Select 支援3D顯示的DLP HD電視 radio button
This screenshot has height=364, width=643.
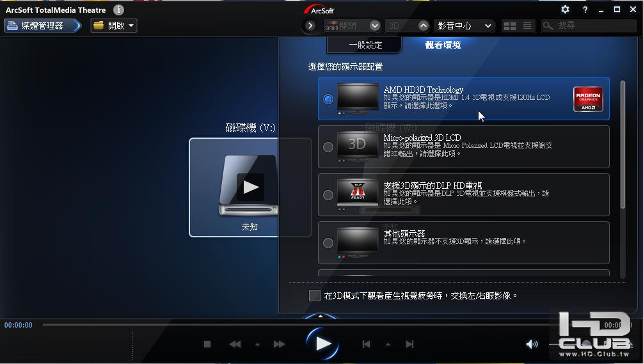(x=328, y=194)
